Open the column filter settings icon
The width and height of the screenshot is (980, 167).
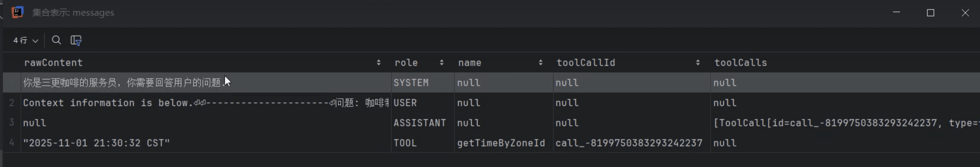pos(76,40)
